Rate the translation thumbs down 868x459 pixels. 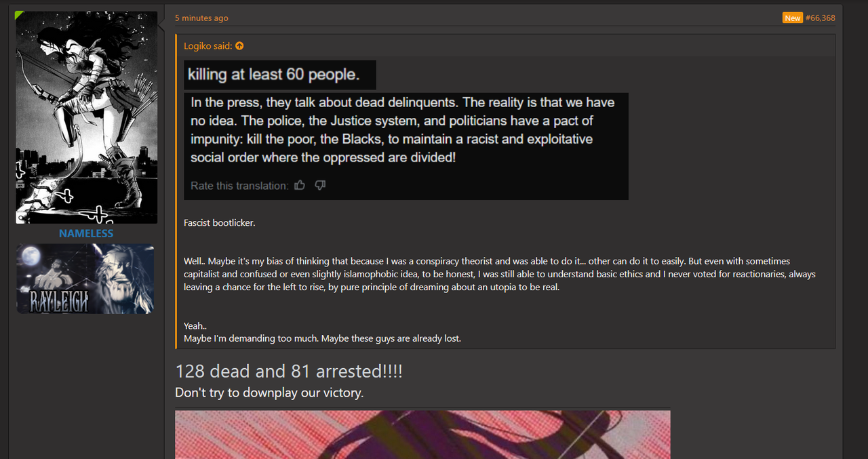coord(320,185)
